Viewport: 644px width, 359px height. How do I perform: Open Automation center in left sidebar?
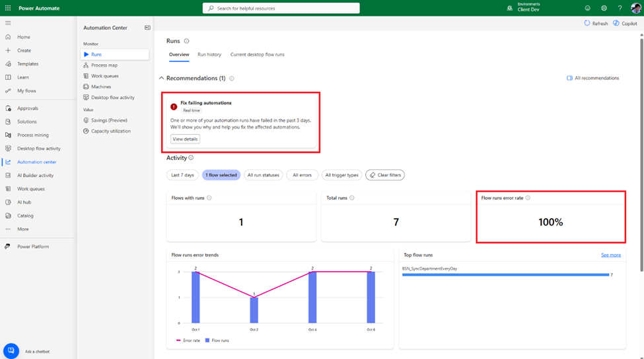(x=38, y=162)
